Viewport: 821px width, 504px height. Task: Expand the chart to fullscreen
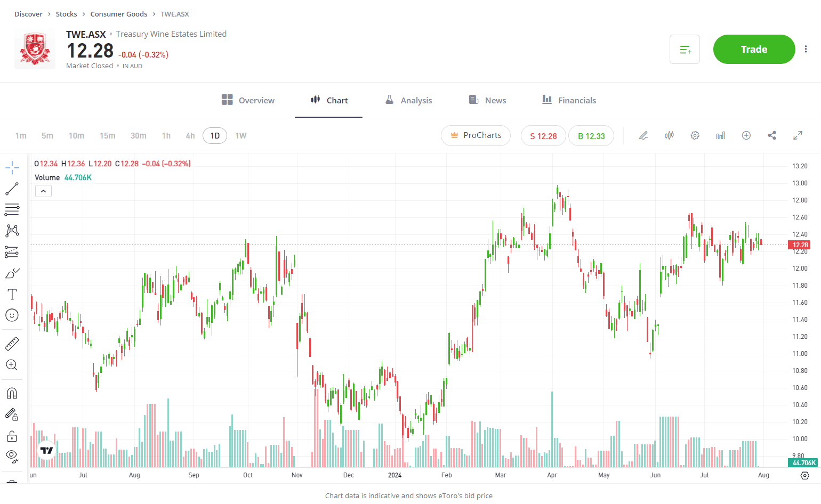(798, 135)
